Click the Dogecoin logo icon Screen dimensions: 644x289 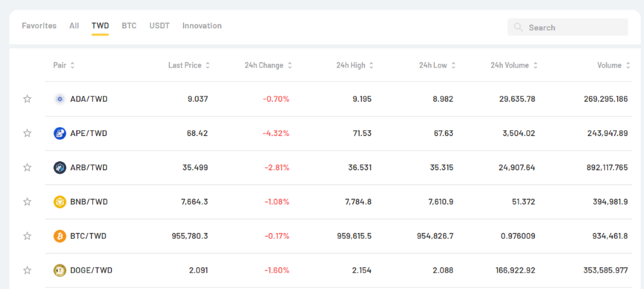tap(60, 270)
